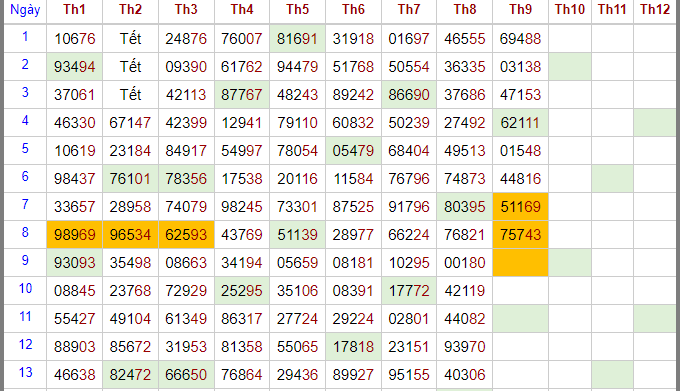Select cell with value 10676

[x=74, y=39]
